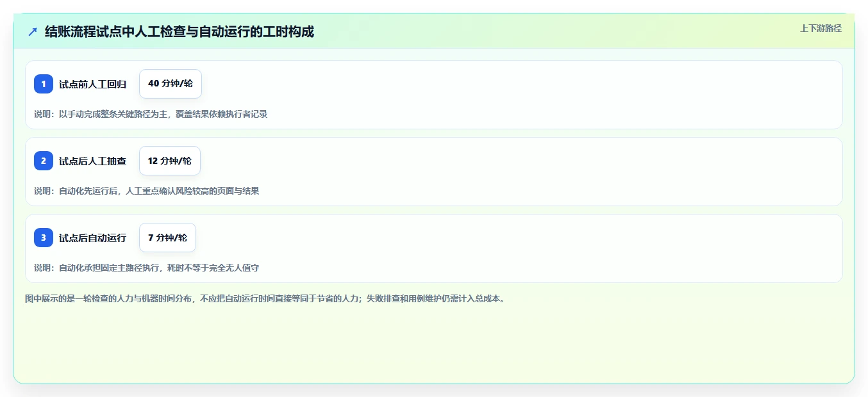
Task: Click the 试点前人工回归 label
Action: point(93,84)
